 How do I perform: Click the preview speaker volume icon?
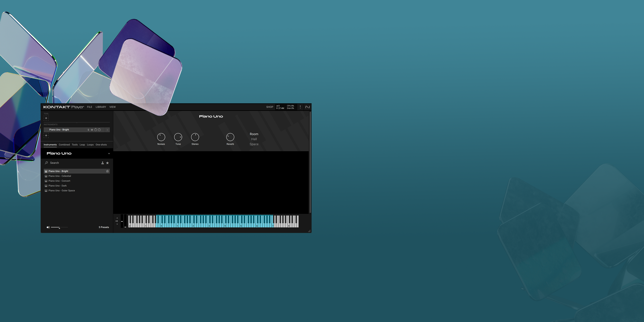point(48,227)
